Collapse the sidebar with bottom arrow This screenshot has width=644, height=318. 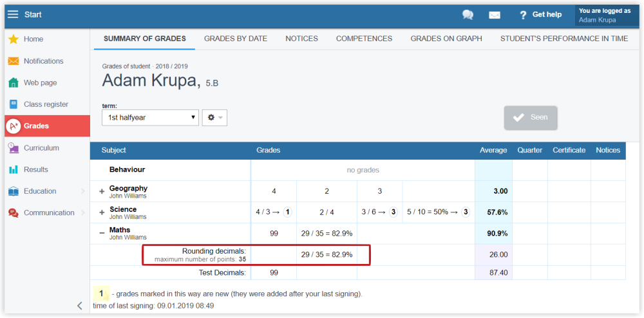pos(79,306)
